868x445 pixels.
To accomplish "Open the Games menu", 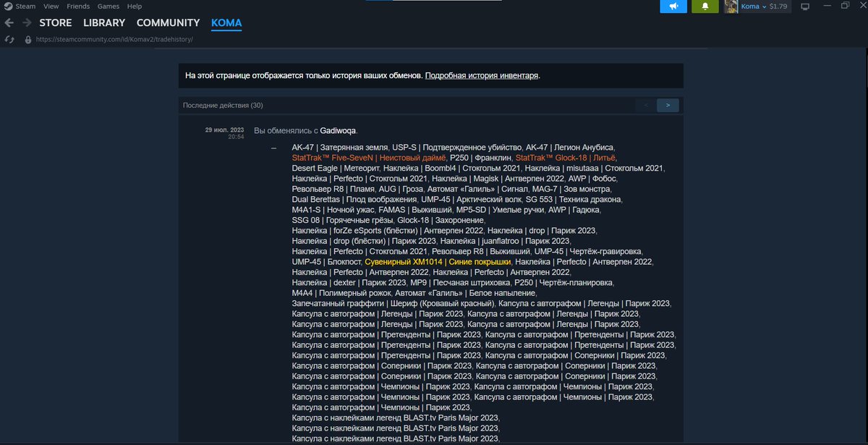I will (x=109, y=6).
